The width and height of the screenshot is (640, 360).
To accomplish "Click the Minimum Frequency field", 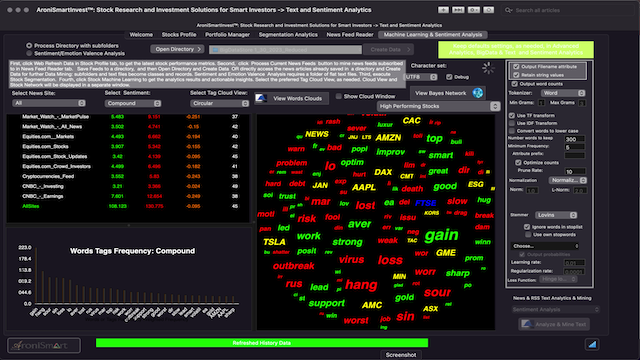I will point(574,147).
